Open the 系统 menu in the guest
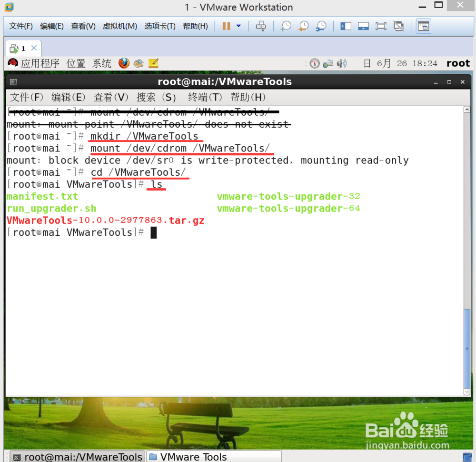Image resolution: width=476 pixels, height=462 pixels. tap(101, 63)
